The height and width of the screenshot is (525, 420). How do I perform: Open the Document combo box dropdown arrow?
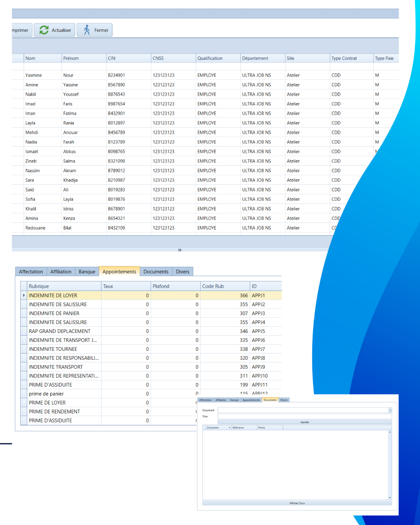click(x=390, y=410)
